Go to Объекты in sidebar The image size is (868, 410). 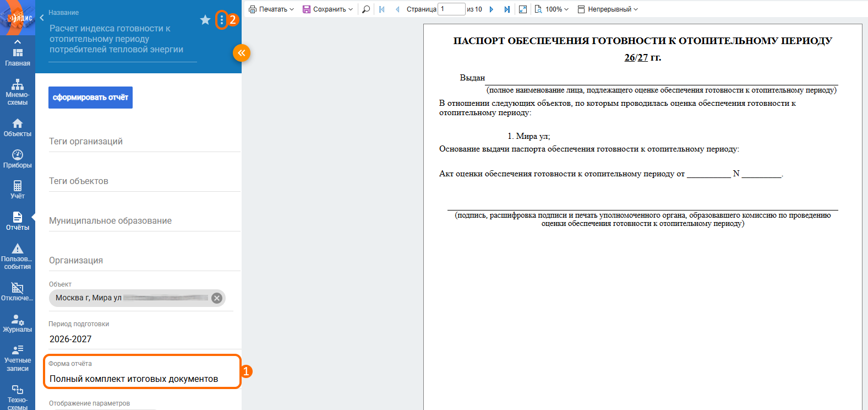pyautogui.click(x=18, y=128)
